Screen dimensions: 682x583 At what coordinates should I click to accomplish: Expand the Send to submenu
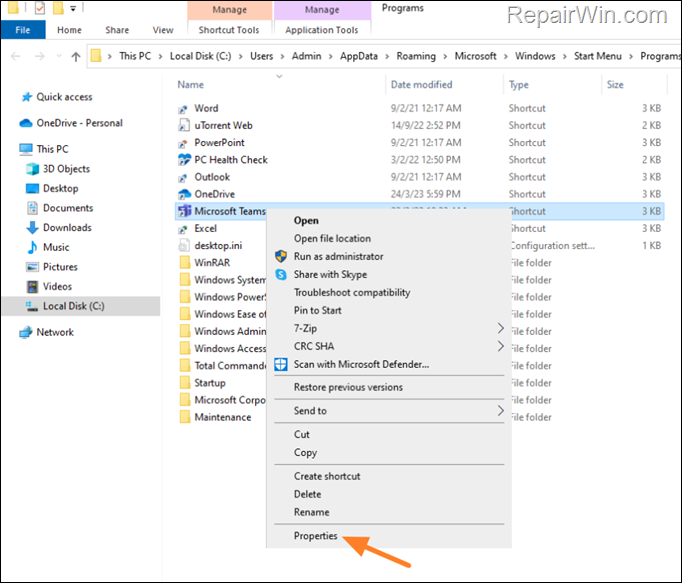501,411
